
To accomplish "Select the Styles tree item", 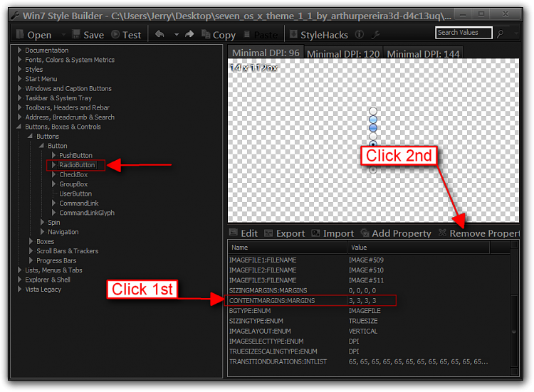I will 34,70.
